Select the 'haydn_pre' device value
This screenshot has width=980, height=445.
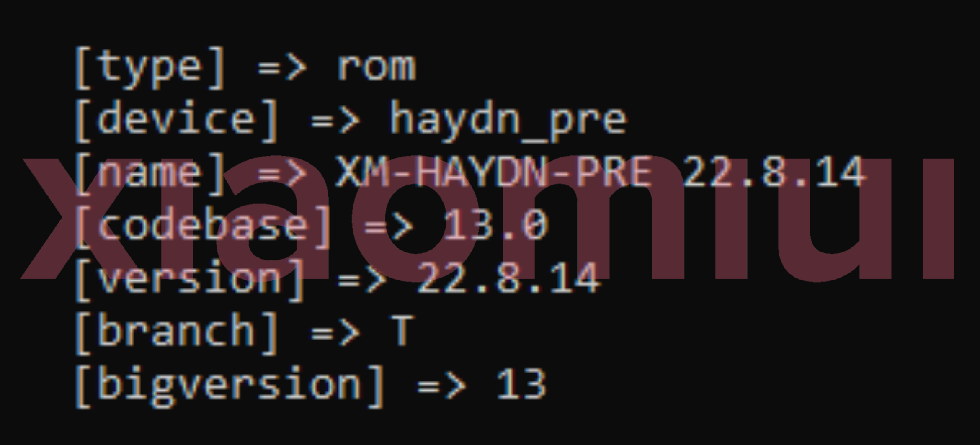[x=508, y=121]
